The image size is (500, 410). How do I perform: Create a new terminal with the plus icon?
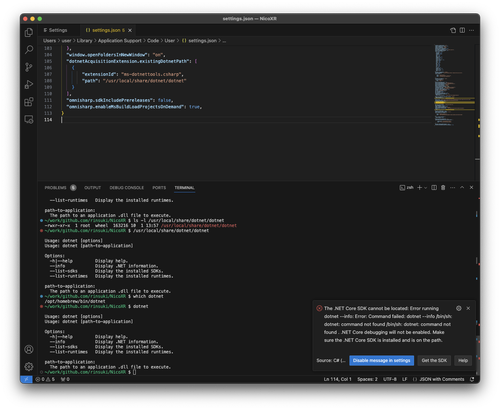[420, 188]
